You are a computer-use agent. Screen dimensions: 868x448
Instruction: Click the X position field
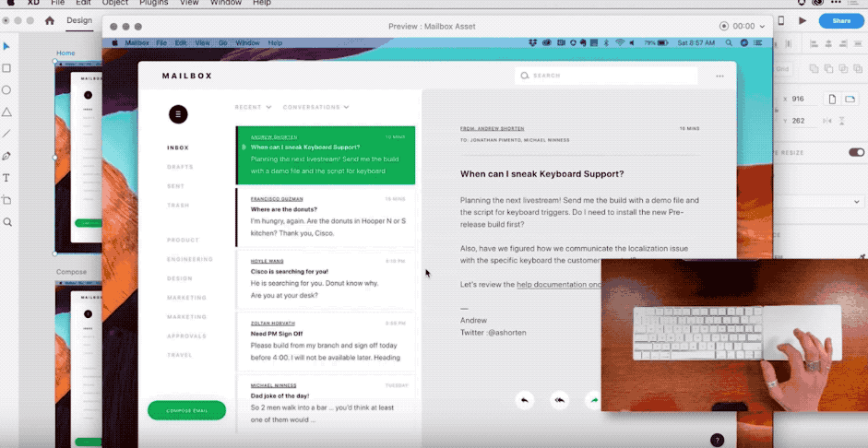pyautogui.click(x=802, y=99)
